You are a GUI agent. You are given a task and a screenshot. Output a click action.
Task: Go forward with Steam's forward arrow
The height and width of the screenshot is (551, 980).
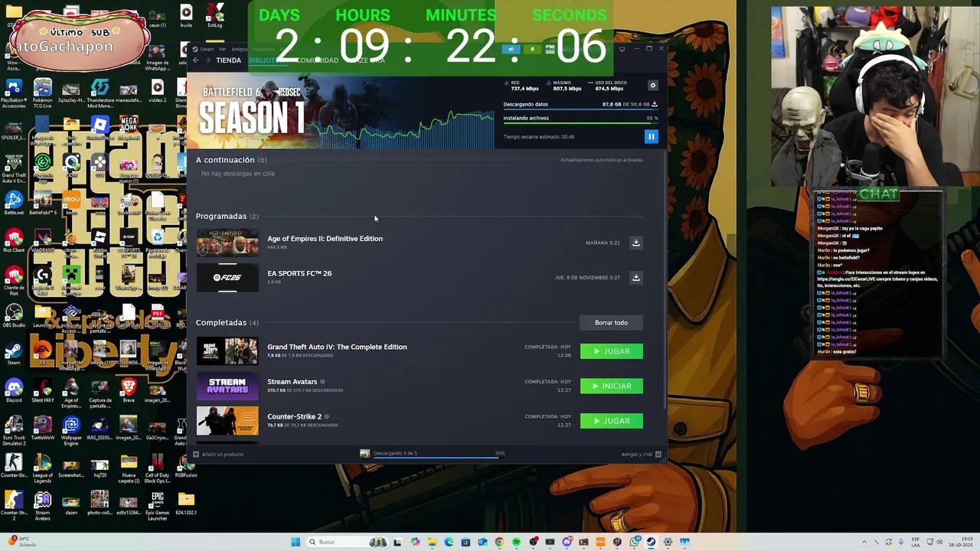click(x=207, y=60)
